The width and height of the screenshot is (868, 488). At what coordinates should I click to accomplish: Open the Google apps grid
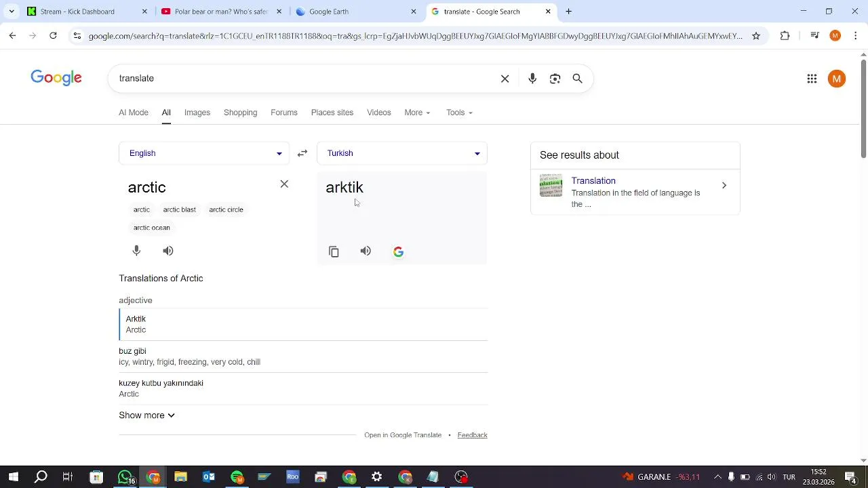[812, 79]
